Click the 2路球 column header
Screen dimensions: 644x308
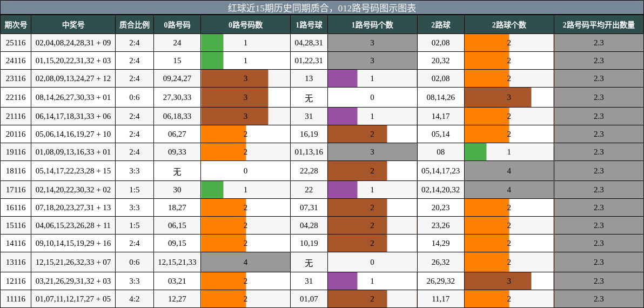coord(441,25)
